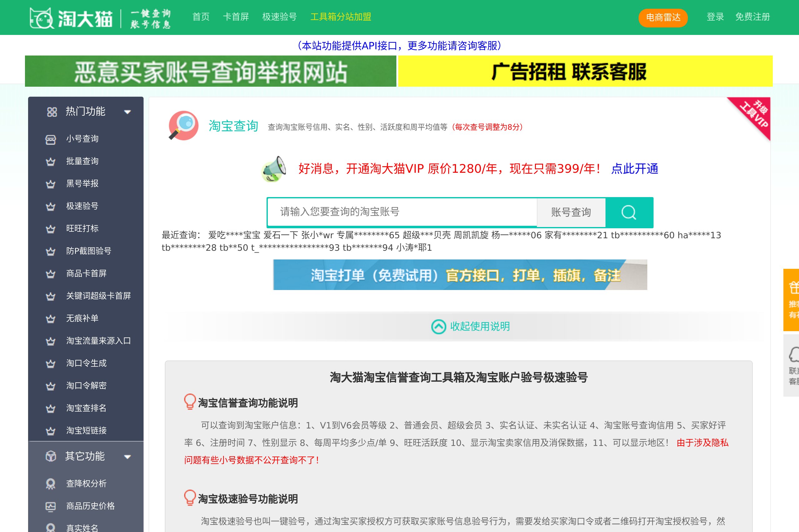Click the API notice text 本站功能提供API接口
Image resolution: width=799 pixels, height=532 pixels.
(349, 46)
